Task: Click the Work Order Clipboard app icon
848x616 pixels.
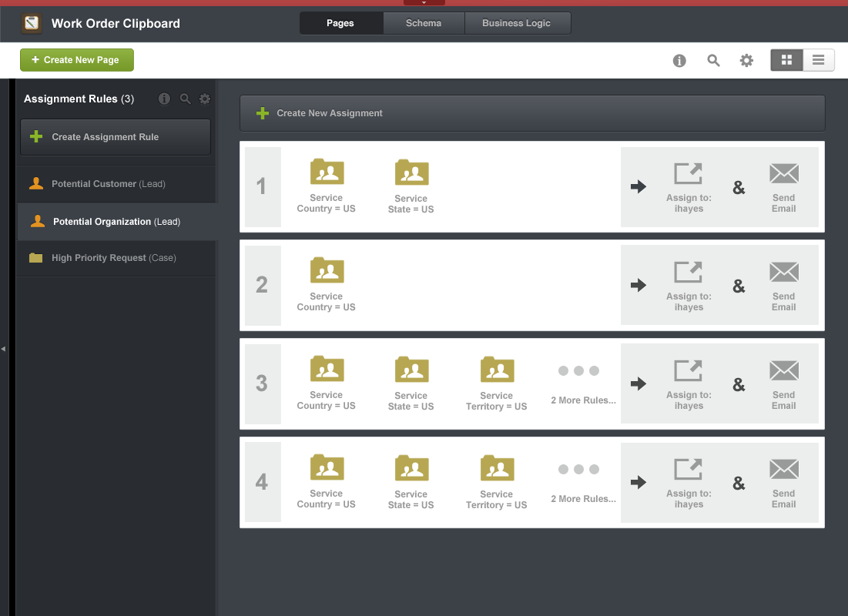Action: [x=32, y=23]
